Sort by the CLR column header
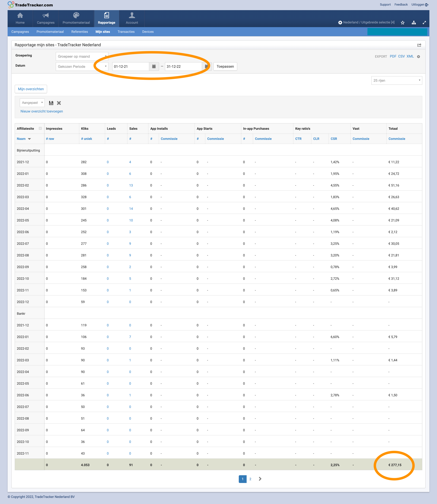The image size is (437, 504). (x=316, y=139)
